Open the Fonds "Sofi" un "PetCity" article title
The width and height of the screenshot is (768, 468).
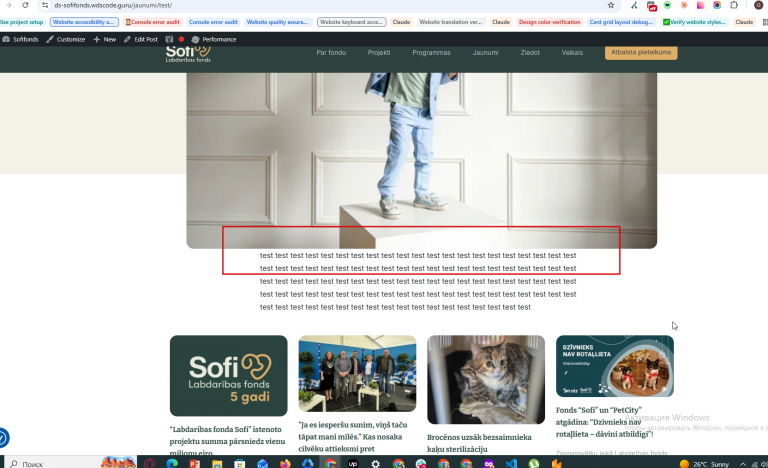(604, 422)
